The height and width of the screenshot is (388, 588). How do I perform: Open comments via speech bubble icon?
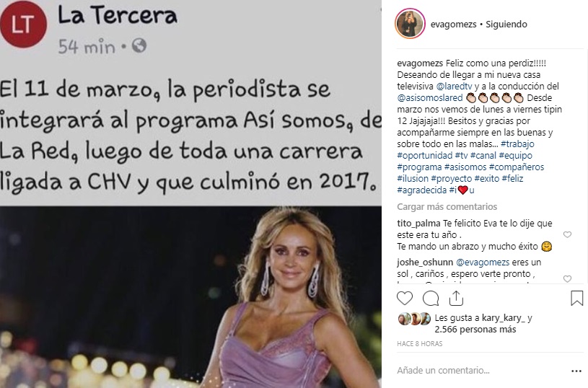point(431,299)
